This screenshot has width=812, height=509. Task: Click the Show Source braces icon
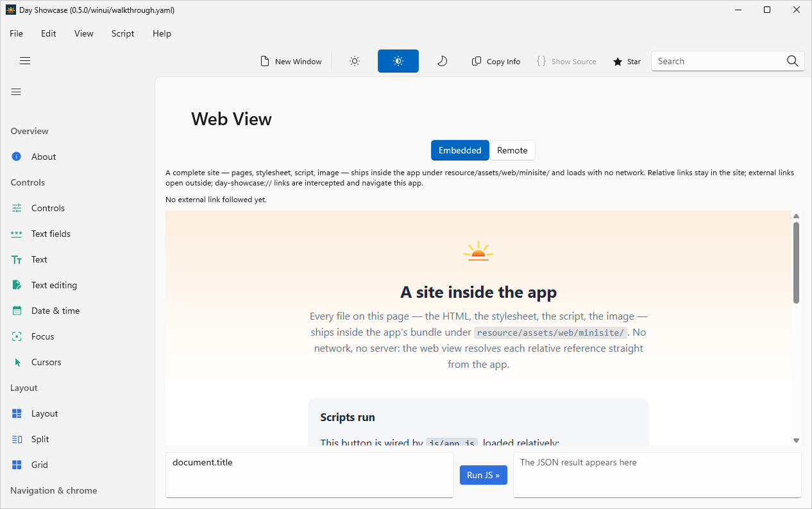pos(541,61)
